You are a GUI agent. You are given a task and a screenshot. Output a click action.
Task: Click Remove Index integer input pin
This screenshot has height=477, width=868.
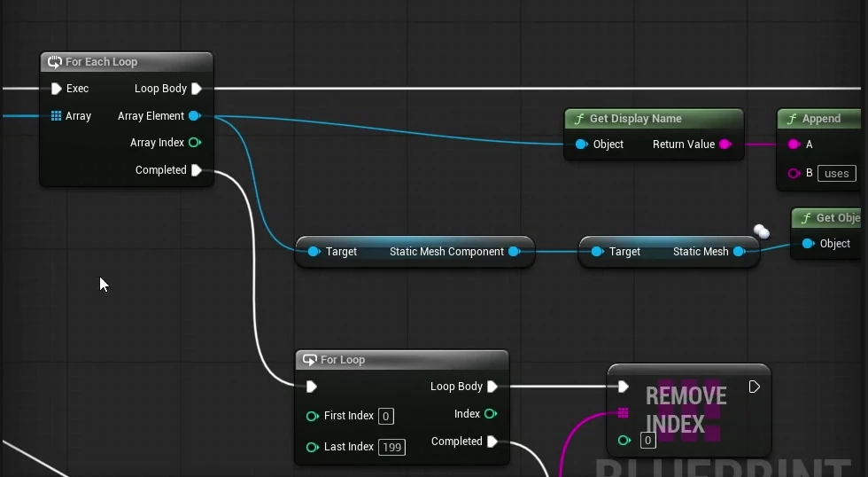point(624,441)
